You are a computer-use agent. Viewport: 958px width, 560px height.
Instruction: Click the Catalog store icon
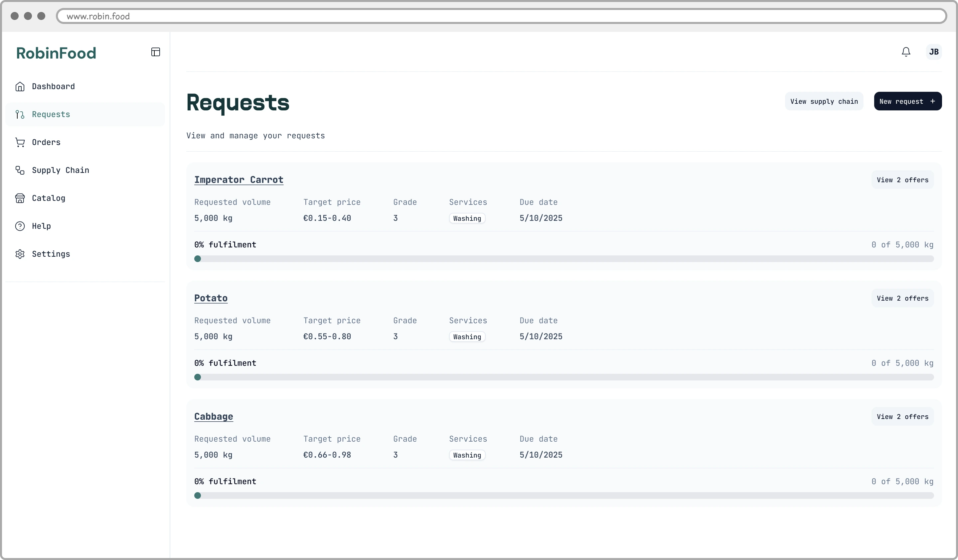pos(20,198)
